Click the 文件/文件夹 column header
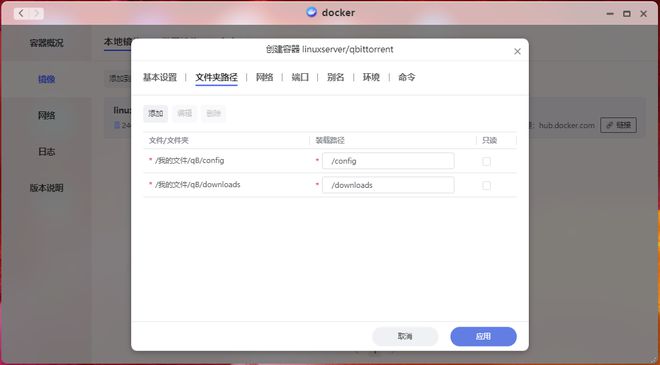Screen dimensions: 660x365 pos(169,140)
